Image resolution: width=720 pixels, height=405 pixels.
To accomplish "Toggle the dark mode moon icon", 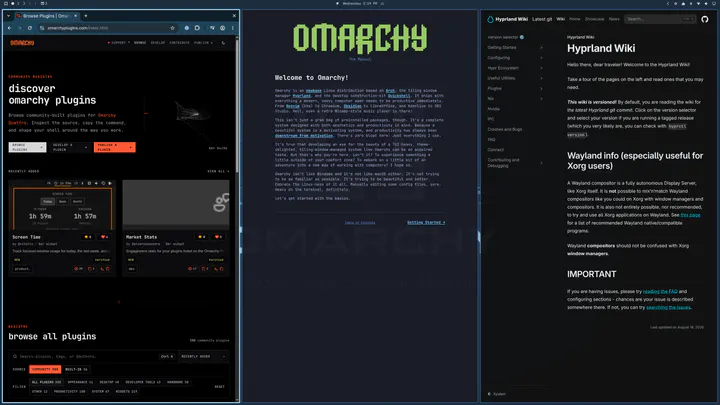I will [x=224, y=43].
